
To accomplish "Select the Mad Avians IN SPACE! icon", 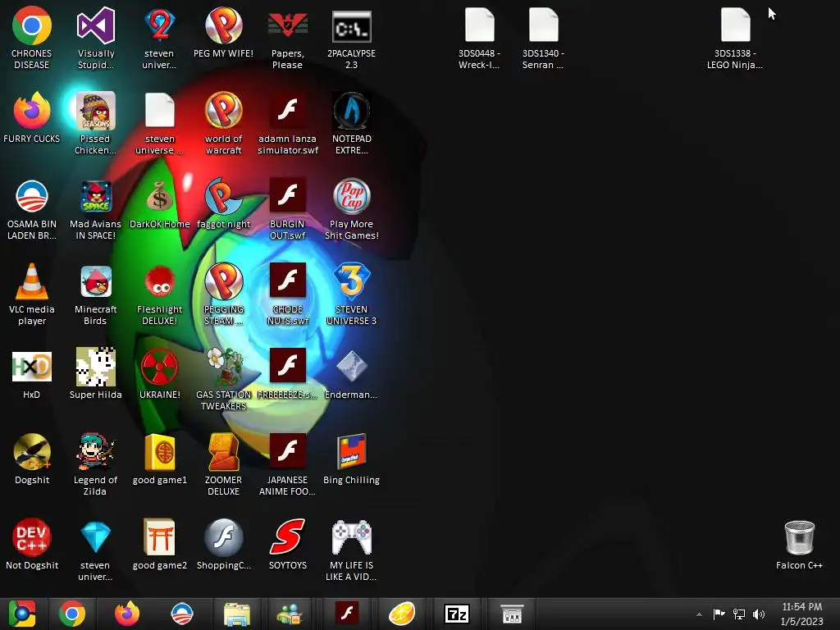I will 95,209.
